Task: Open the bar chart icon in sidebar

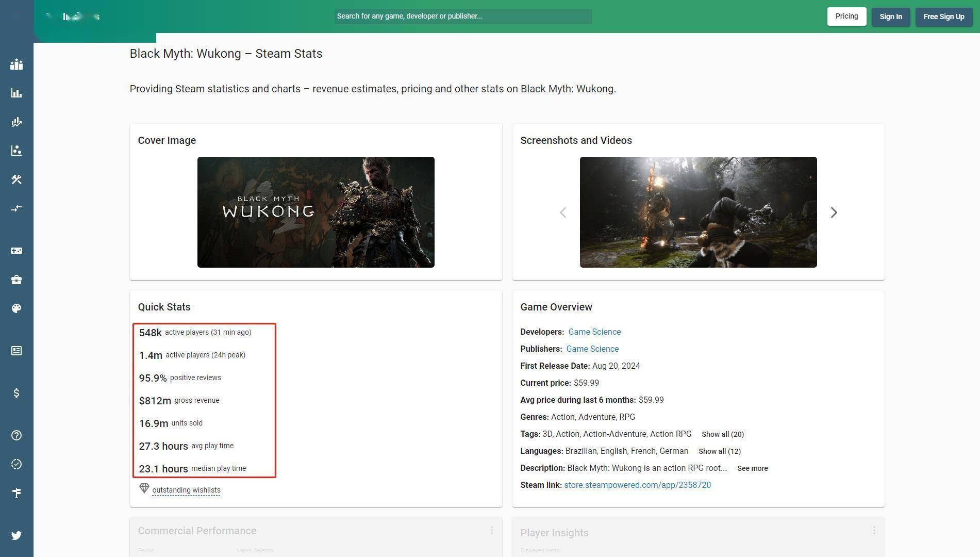Action: 16,93
